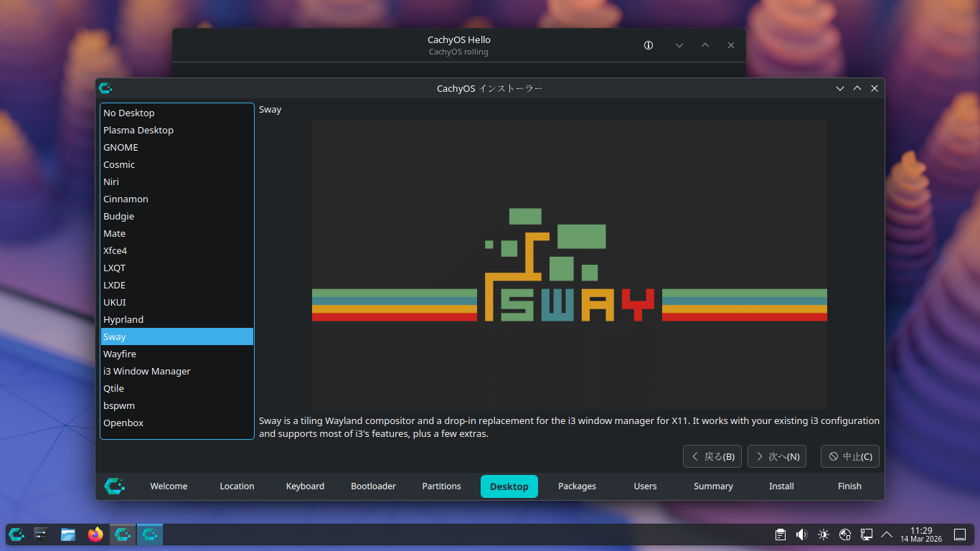980x551 pixels.
Task: Launch the Dolphin file manager from the taskbar
Action: pyautogui.click(x=68, y=534)
